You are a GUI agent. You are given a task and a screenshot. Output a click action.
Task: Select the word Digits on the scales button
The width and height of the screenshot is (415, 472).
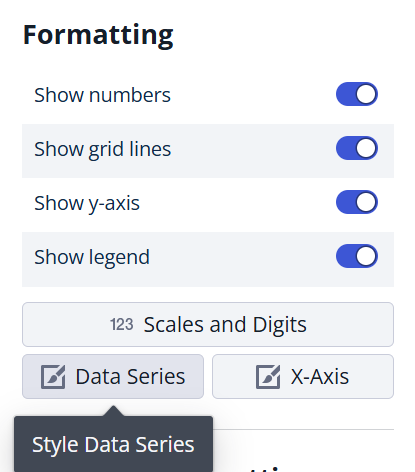280,325
